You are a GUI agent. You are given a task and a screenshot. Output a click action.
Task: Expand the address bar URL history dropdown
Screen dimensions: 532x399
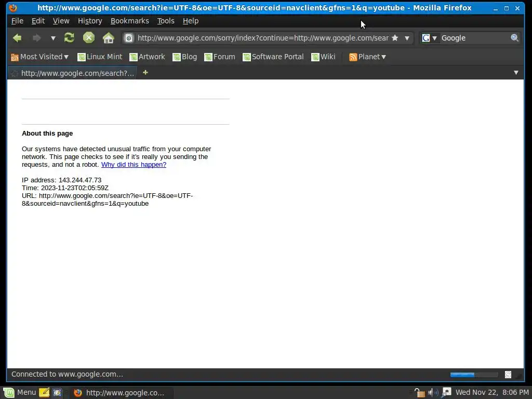407,38
